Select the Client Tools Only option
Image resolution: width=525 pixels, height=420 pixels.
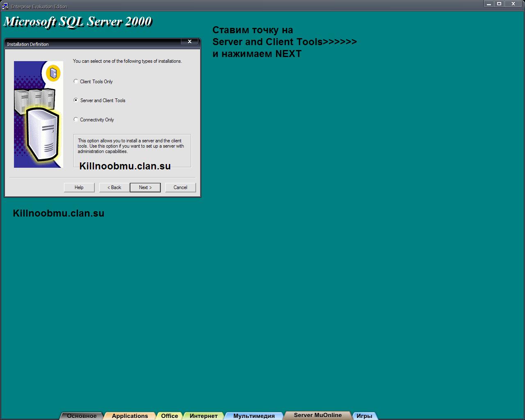[76, 81]
